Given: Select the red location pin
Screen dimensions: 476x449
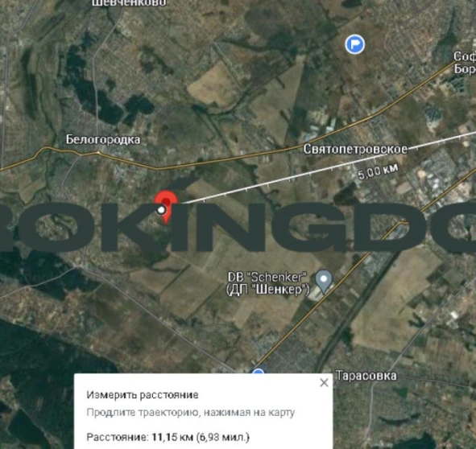Looking at the screenshot, I should 166,207.
